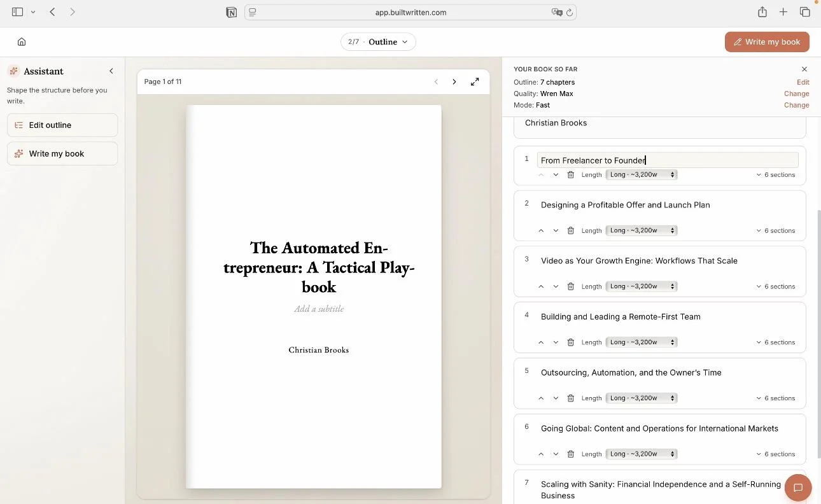The height and width of the screenshot is (504, 821).
Task: Move chapter 5 down
Action: (556, 398)
